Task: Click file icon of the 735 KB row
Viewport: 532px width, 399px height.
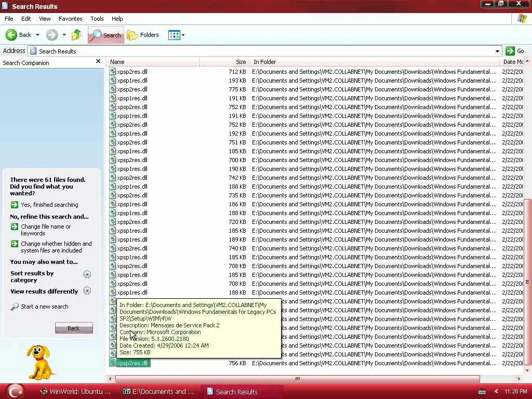Action: (113, 195)
